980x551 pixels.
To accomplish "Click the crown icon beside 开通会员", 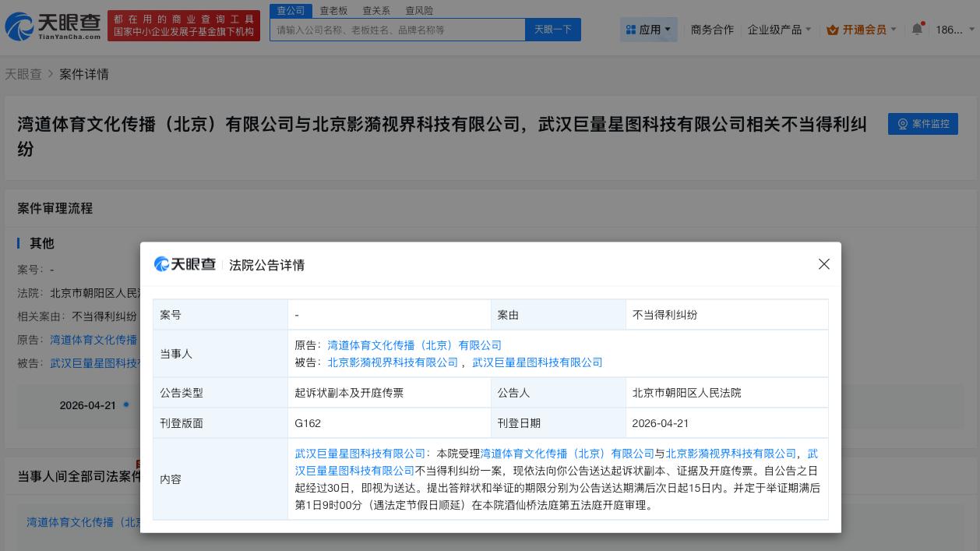I will click(x=834, y=30).
